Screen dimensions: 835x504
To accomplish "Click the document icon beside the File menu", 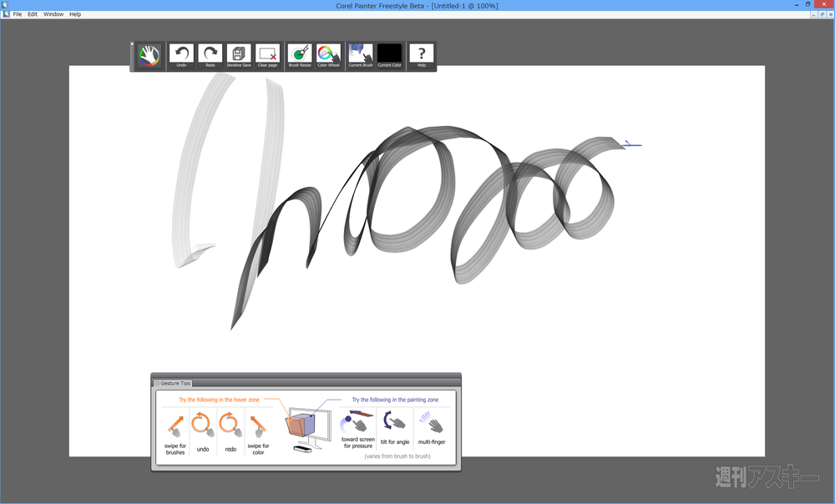I will click(x=6, y=14).
